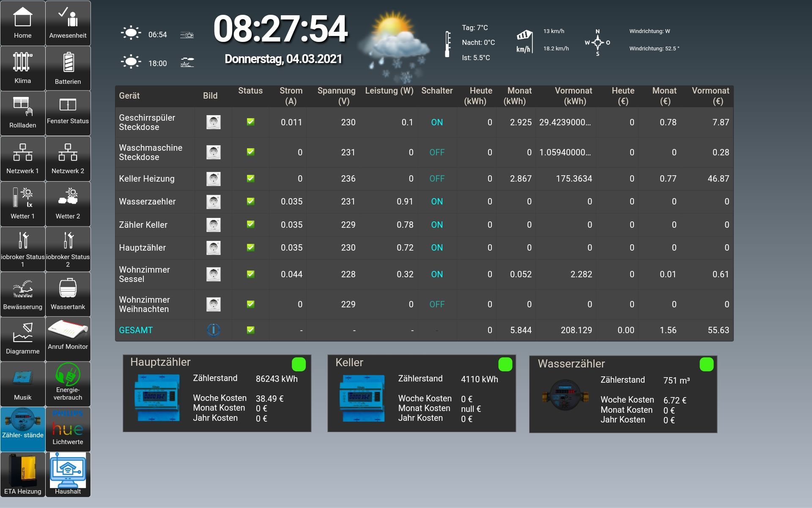Click the GESAMT status checkbox
The height and width of the screenshot is (508, 812).
pos(250,330)
